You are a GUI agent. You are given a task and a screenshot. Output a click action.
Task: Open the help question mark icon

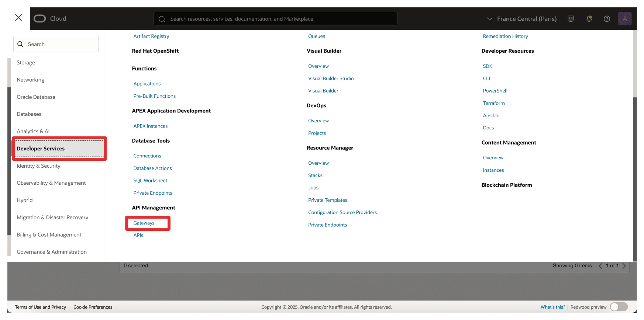point(607,19)
